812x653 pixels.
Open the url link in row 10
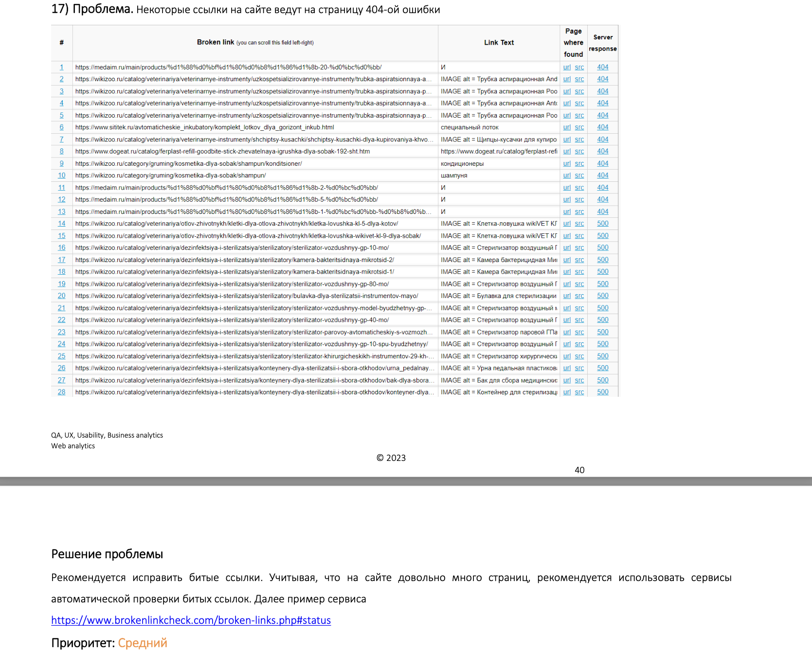567,176
